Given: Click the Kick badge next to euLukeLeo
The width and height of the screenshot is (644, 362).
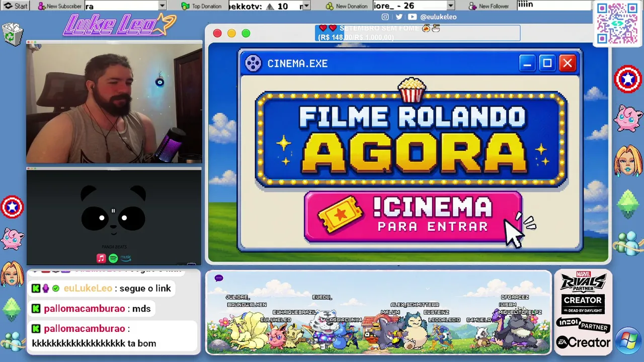Looking at the screenshot, I should (36, 289).
